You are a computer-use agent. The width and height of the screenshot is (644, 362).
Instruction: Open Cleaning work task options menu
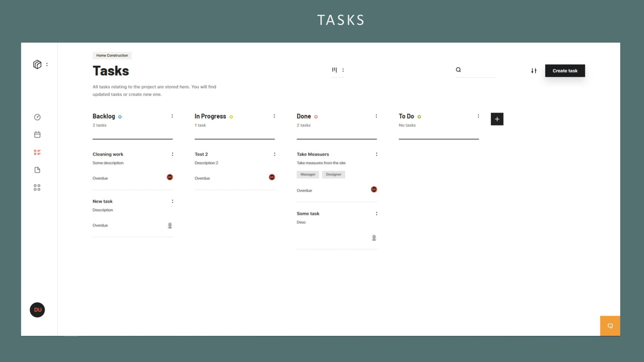coord(172,154)
